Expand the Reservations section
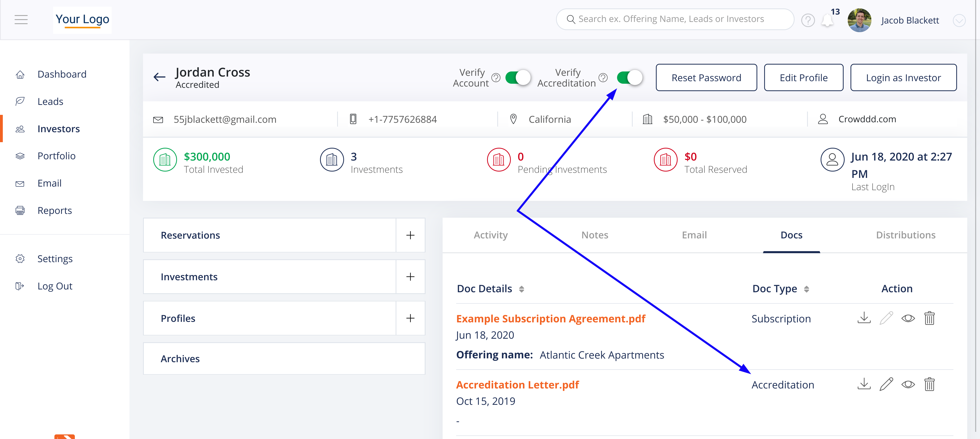The image size is (980, 439). click(x=410, y=235)
